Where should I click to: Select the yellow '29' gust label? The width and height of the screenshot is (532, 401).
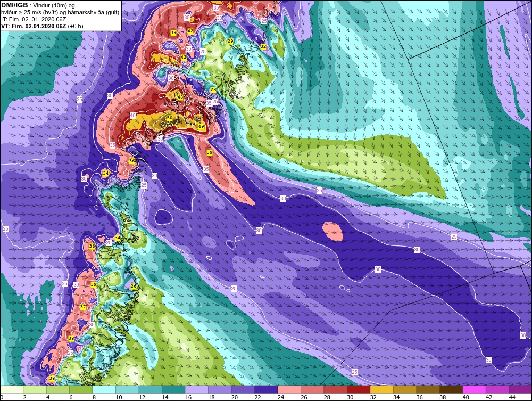(x=230, y=41)
